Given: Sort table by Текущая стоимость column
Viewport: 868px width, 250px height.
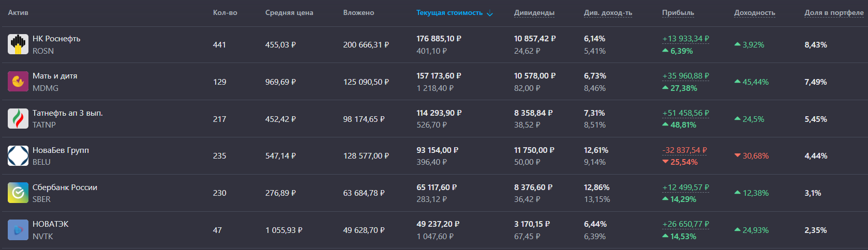Looking at the screenshot, I should tap(449, 13).
